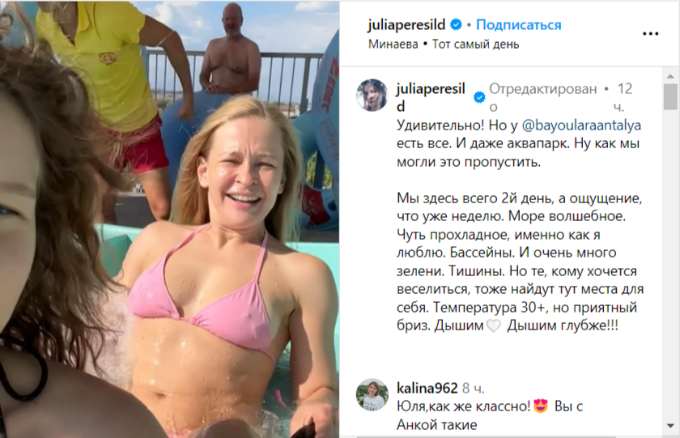Click the comments scrollbar down arrow

click(670, 425)
